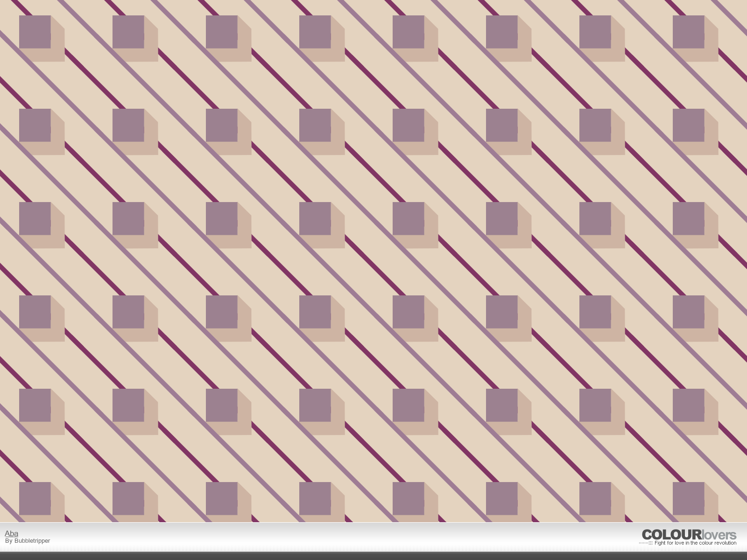
Task: Select second-row, eighth-column mauve square
Action: coord(689,125)
